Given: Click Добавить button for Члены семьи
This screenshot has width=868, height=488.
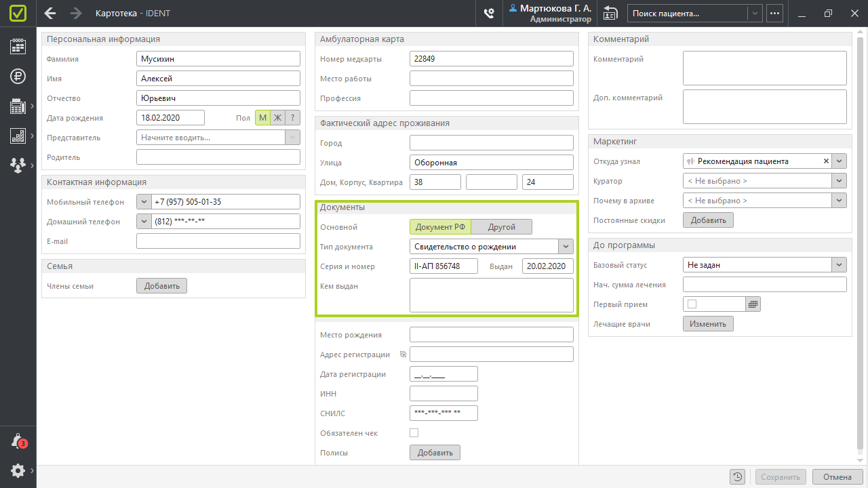Looking at the screenshot, I should [x=161, y=286].
